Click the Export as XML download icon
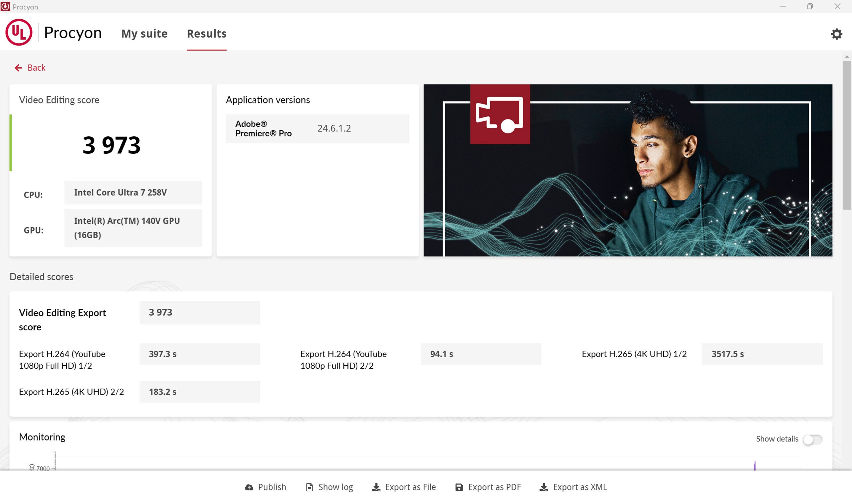Viewport: 852px width, 504px height. [x=543, y=487]
